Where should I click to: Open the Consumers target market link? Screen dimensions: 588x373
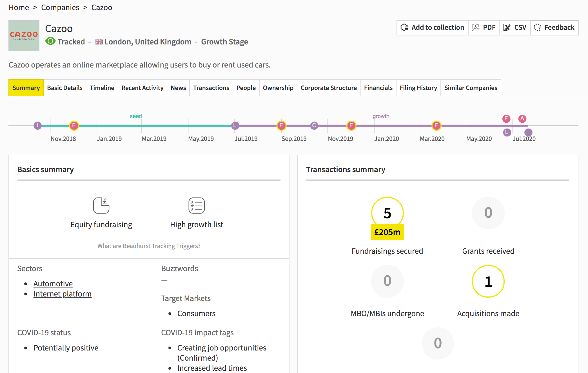(196, 313)
